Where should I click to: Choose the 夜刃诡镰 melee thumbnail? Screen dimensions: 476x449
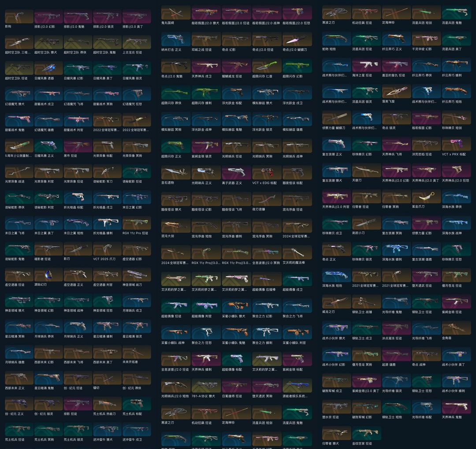tap(267, 199)
